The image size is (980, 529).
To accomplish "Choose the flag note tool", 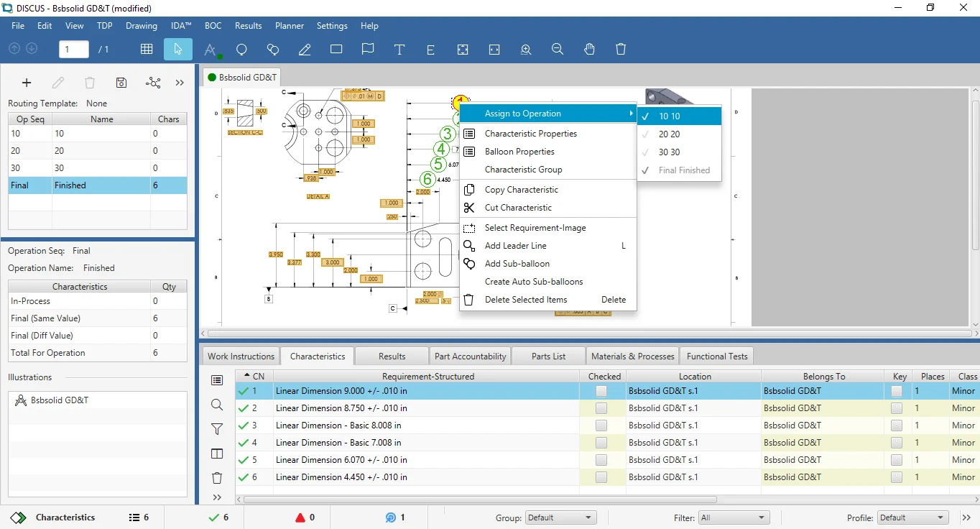I will coord(368,49).
